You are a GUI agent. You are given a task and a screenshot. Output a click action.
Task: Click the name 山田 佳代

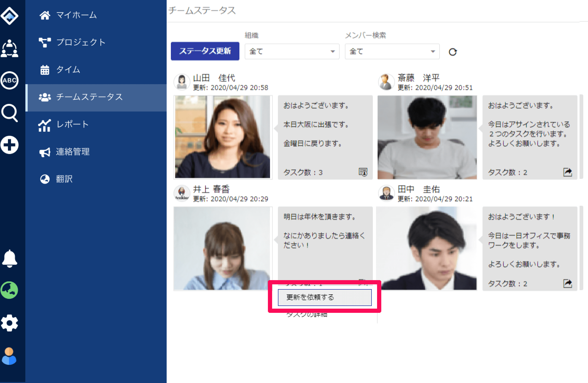214,78
